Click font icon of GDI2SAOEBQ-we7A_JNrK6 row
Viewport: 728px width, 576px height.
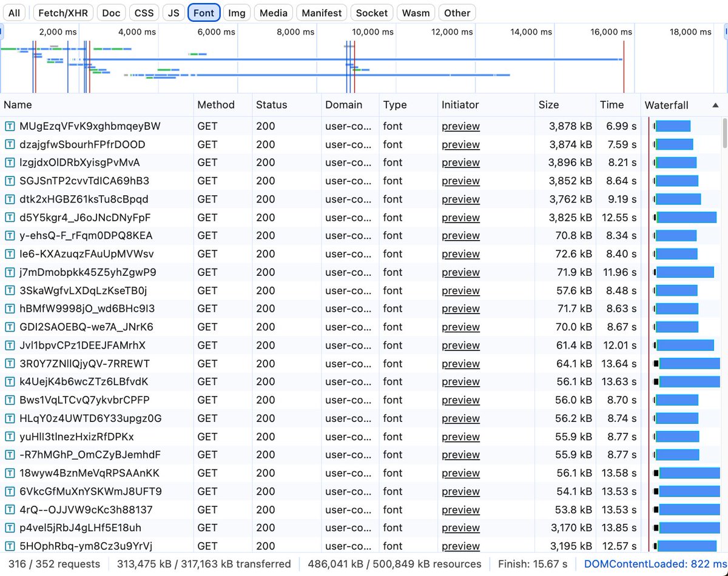click(10, 327)
